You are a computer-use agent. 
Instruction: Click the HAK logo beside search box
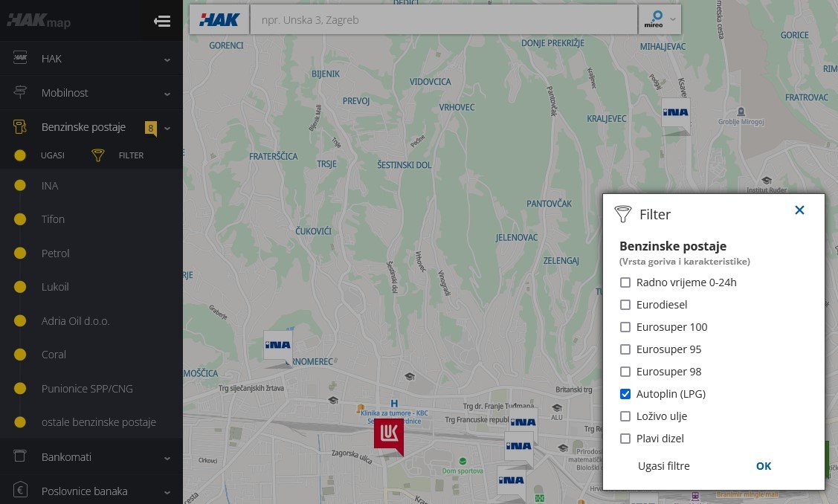click(x=219, y=20)
